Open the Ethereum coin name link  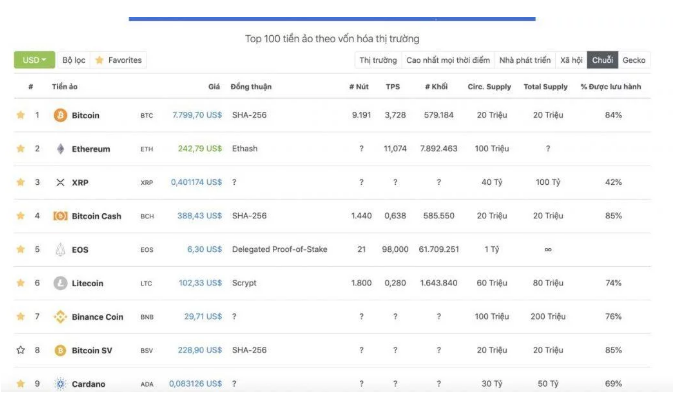click(91, 149)
